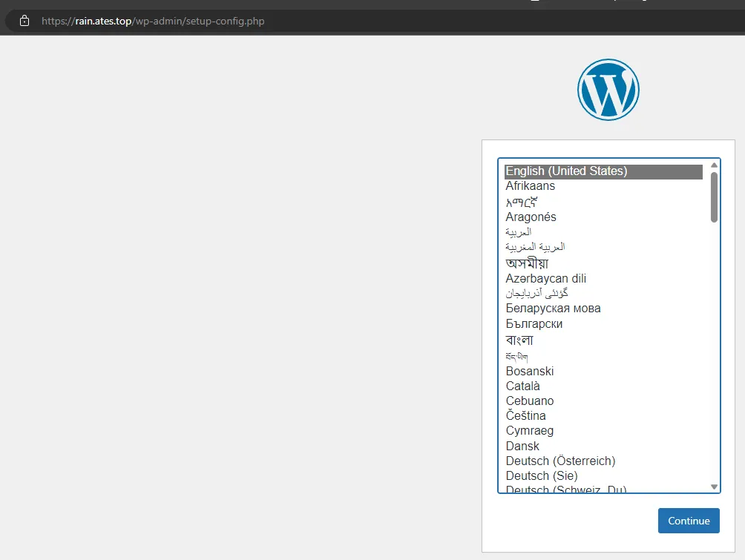Image resolution: width=745 pixels, height=560 pixels.
Task: Click the list scroll-up arrow
Action: tap(714, 165)
